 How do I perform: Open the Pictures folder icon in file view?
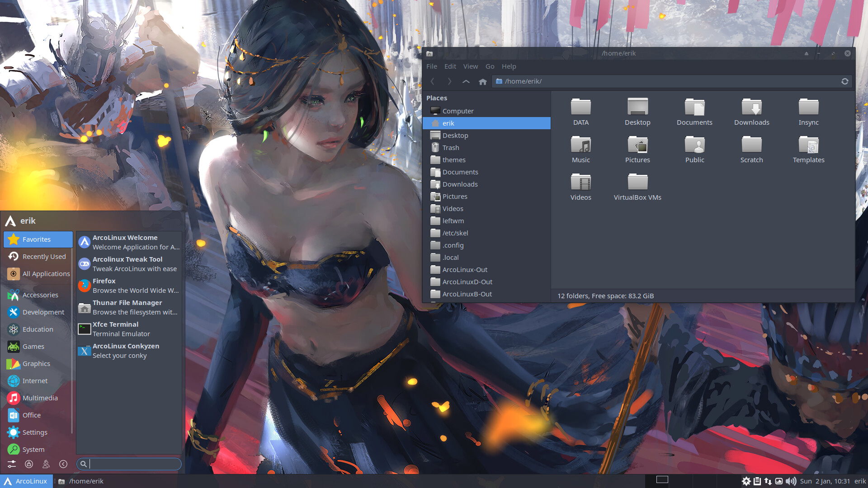[x=637, y=149]
